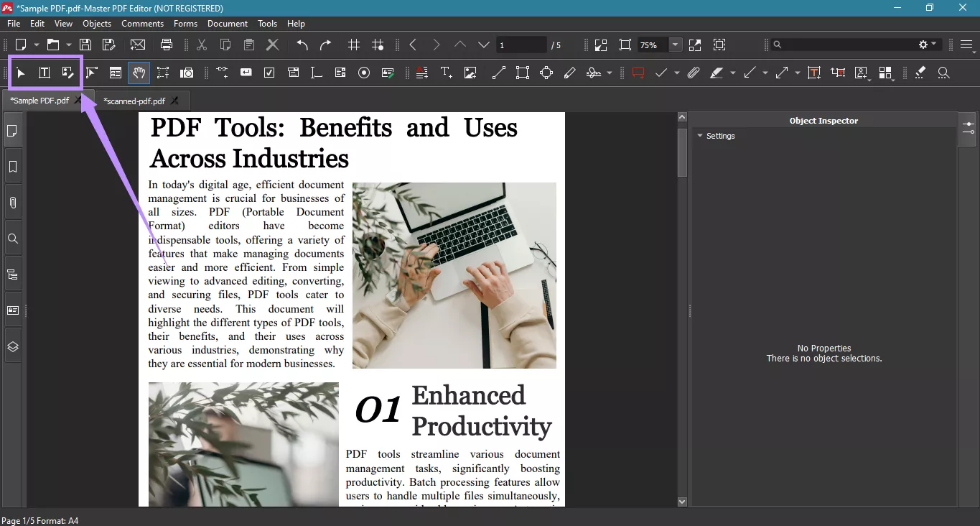Click the Print document button
This screenshot has width=980, height=526.
point(166,45)
